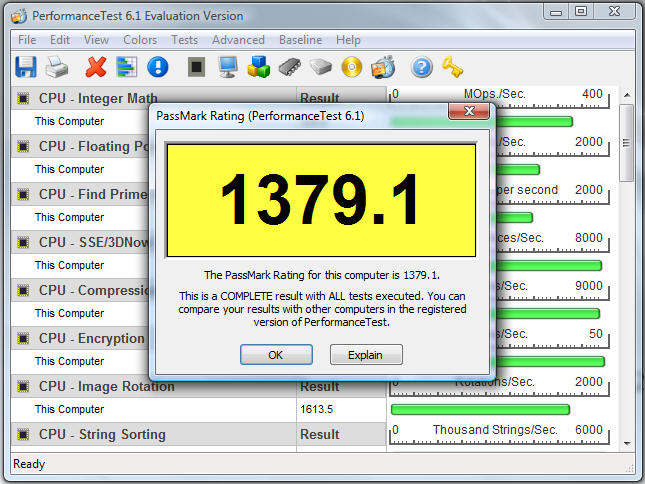This screenshot has height=484, width=645.
Task: Click the yellow CD test toolbar icon
Action: click(352, 67)
